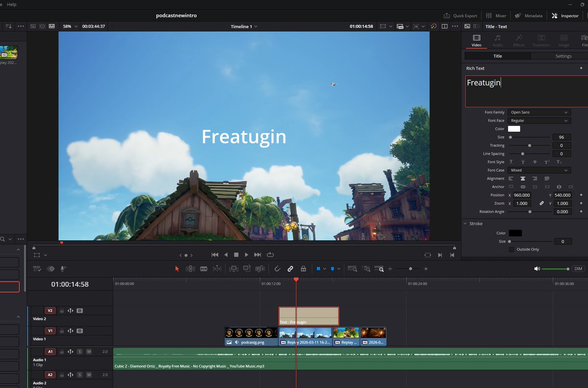
Task: Open the Metadata panel
Action: (529, 16)
